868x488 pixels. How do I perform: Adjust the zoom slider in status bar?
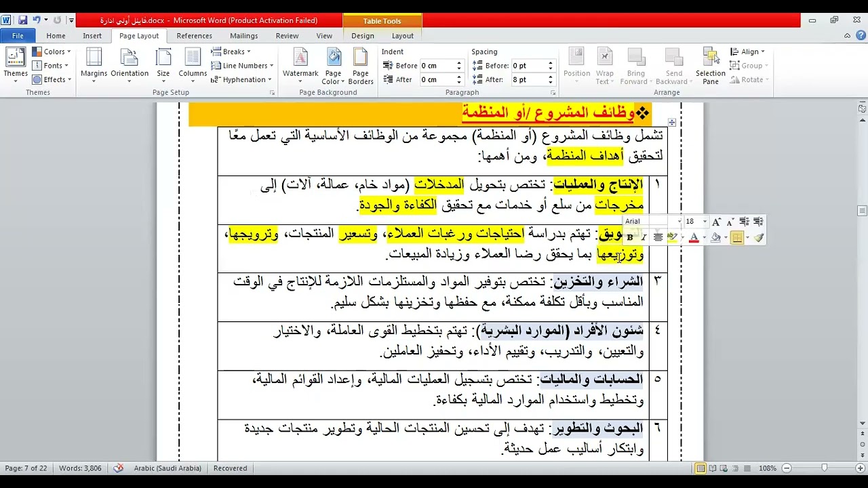(823, 468)
